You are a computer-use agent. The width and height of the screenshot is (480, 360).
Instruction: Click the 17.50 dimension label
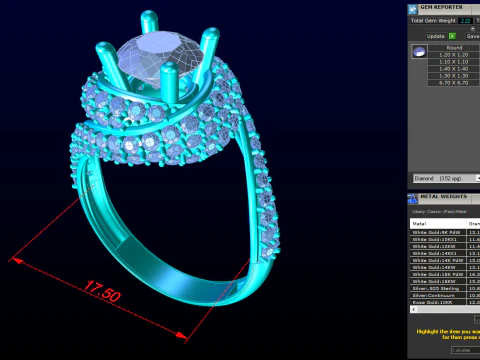(102, 291)
